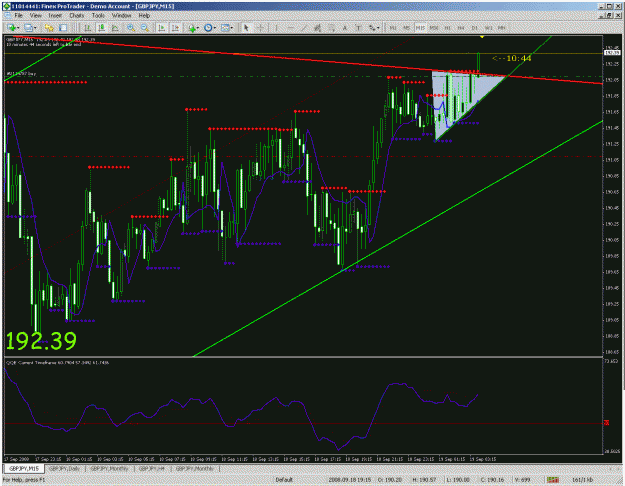This screenshot has width=625, height=486.
Task: Expand the Arrows objects dropdown
Action: [x=378, y=28]
